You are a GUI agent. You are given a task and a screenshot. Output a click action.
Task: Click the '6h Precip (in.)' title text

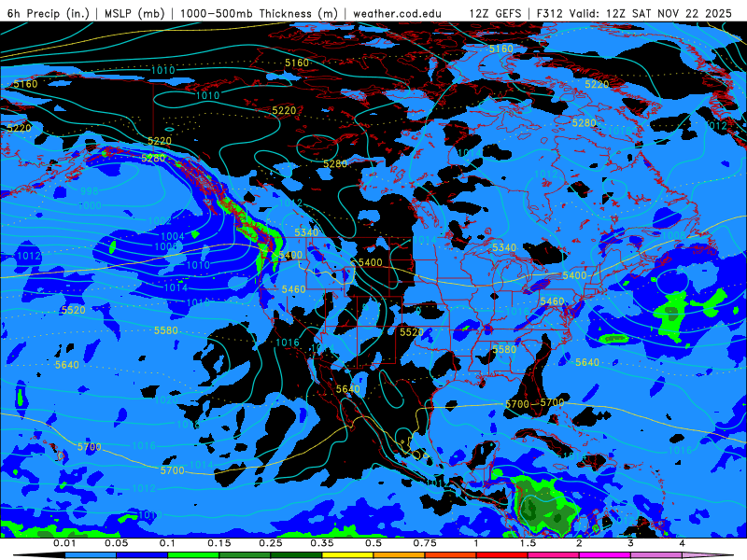tap(49, 13)
